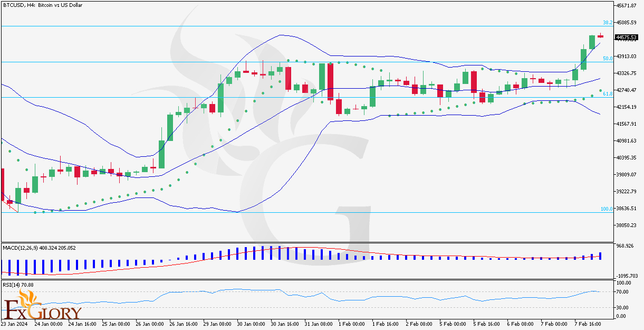This screenshot has width=644, height=330.
Task: Select the 38.2 Fibonacci level label
Action: coord(607,23)
